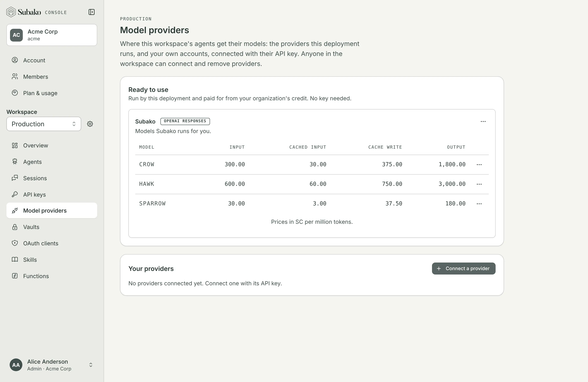Click the Sessions chat icon

click(x=15, y=178)
